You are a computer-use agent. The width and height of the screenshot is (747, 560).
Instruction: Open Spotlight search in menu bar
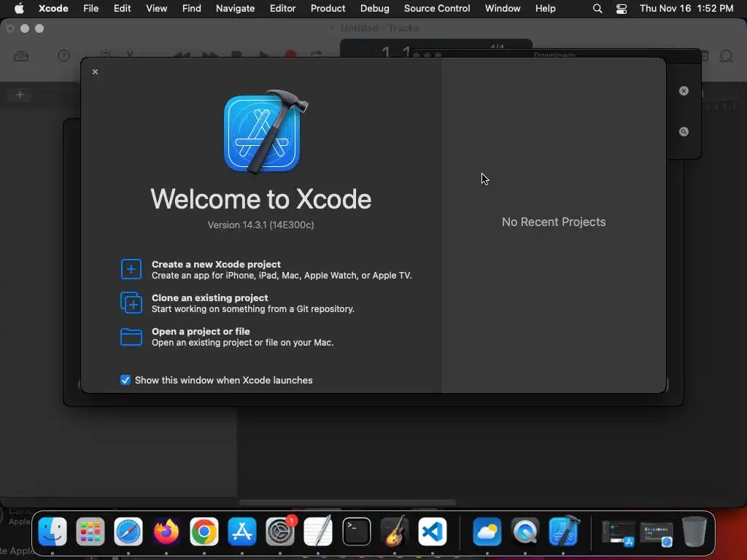click(597, 8)
